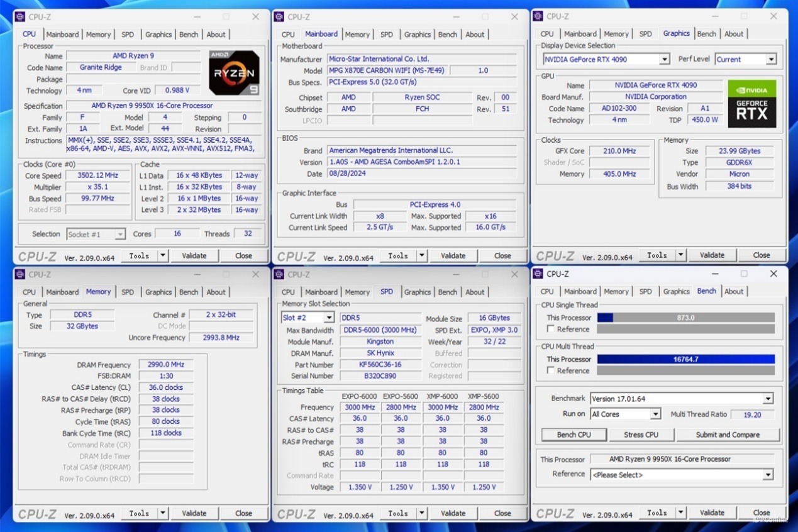Click the Bench CPU button
This screenshot has width=798, height=532.
(574, 435)
